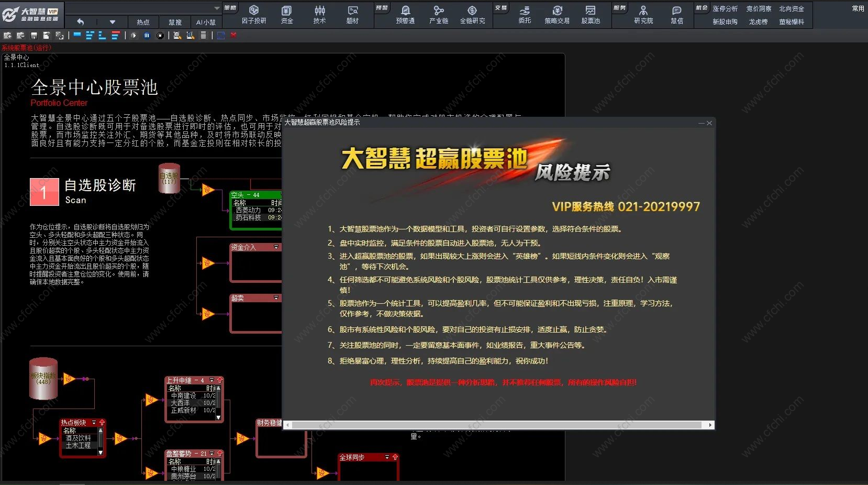The image size is (868, 485).
Task: Expand the 上升中继 box dropdown
Action: pos(212,380)
